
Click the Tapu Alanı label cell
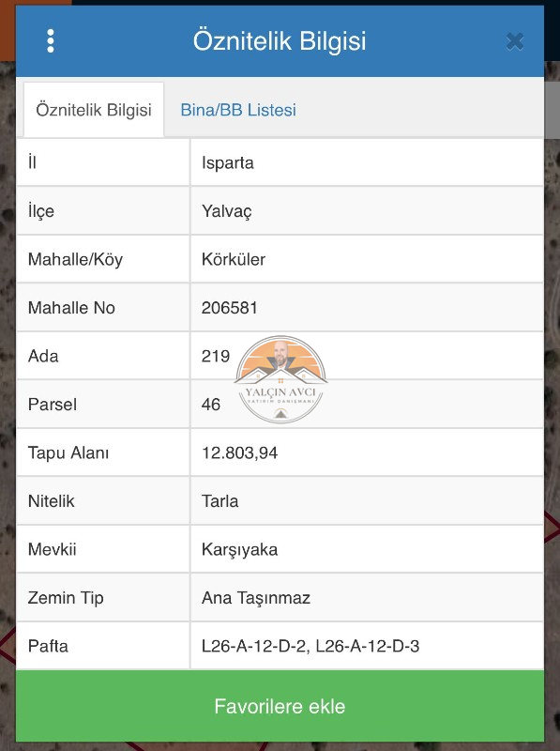pos(103,452)
